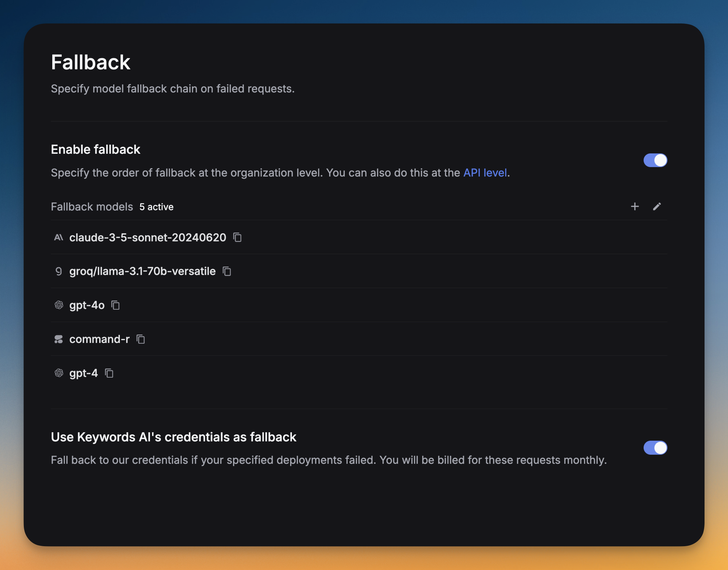Viewport: 728px width, 570px height.
Task: Click the Anthropic logo beside claude-3-5-sonnet
Action: pos(59,238)
